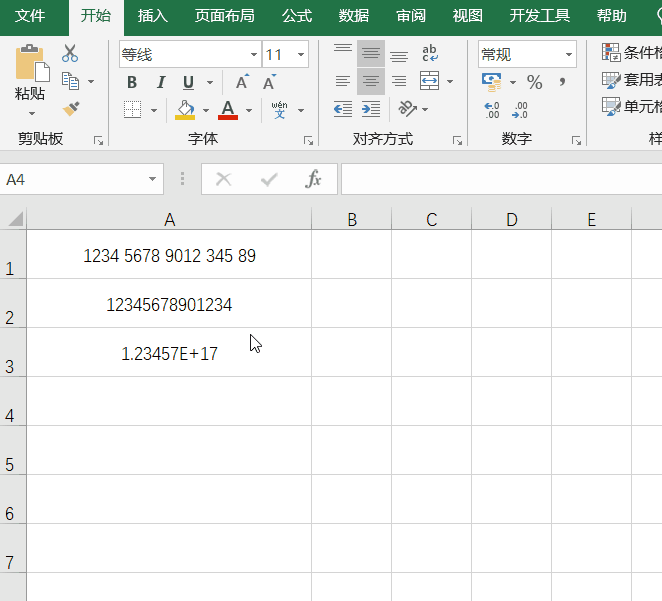The height and width of the screenshot is (601, 662).
Task: Open the font size dropdown
Action: click(x=301, y=54)
